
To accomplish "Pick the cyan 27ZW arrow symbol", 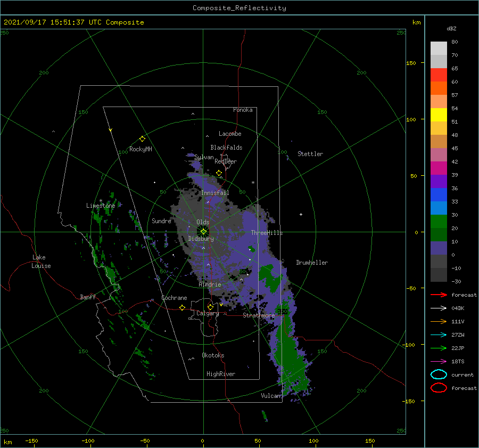I will [439, 335].
